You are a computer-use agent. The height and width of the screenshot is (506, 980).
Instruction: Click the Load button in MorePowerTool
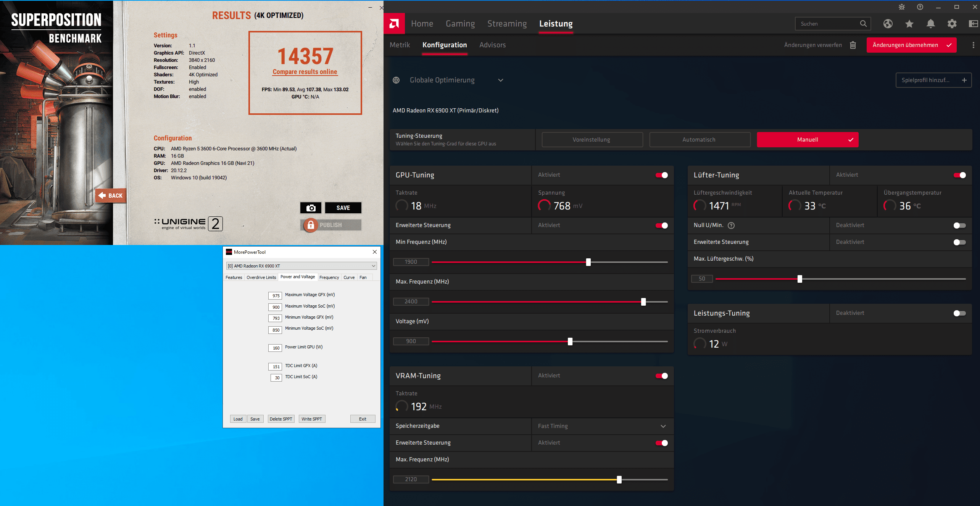coord(238,419)
